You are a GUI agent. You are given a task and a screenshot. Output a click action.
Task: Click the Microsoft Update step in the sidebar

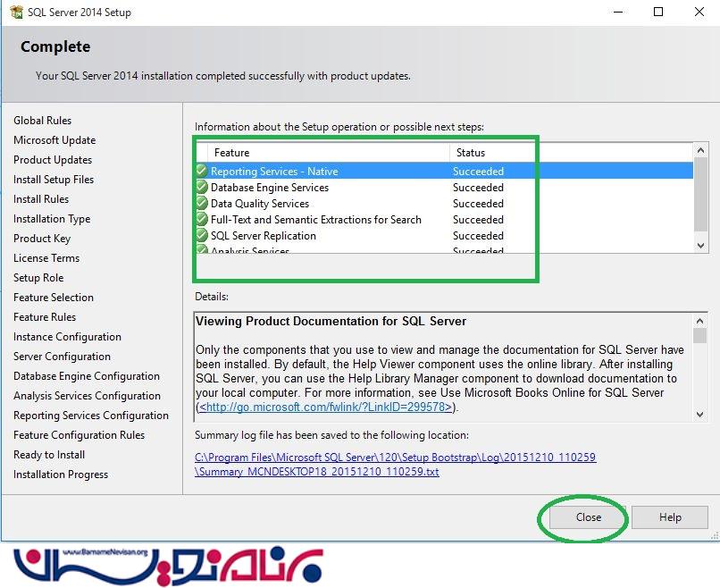coord(54,140)
